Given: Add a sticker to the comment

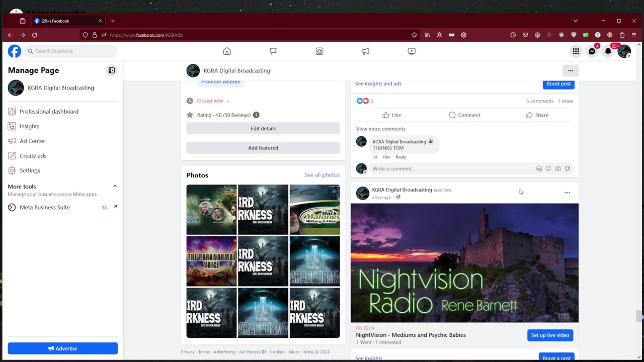Looking at the screenshot, I should click(x=568, y=169).
